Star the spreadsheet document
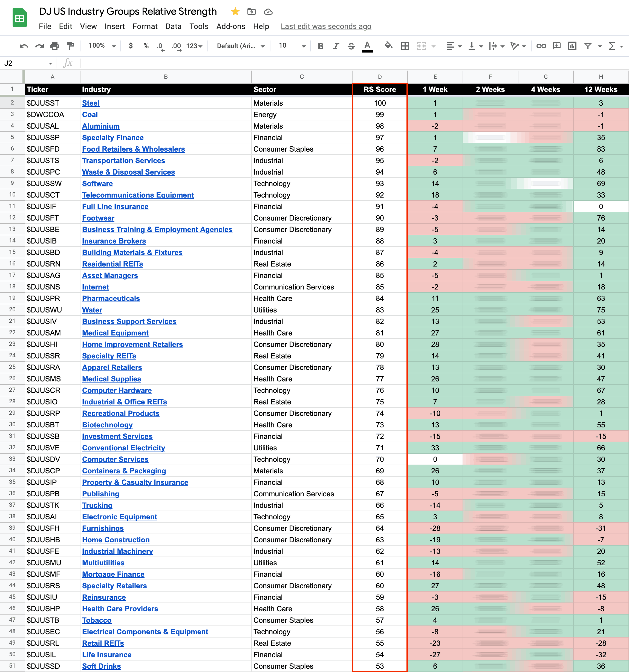The height and width of the screenshot is (672, 629). pos(235,12)
